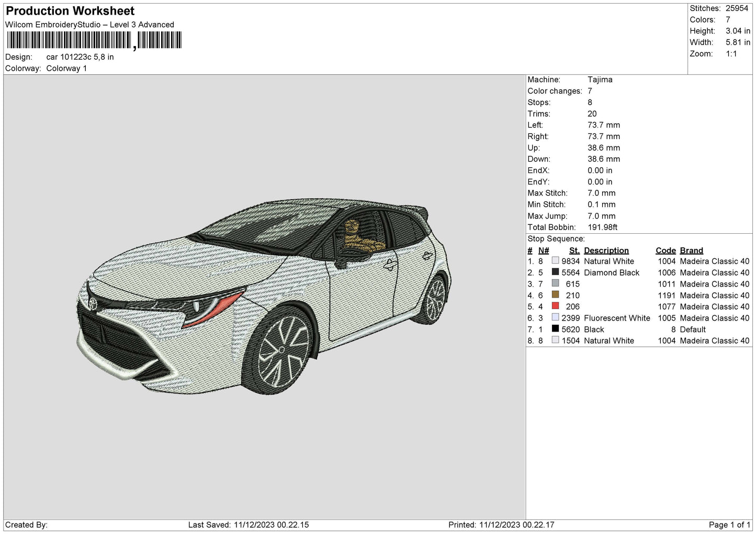The height and width of the screenshot is (534, 756).
Task: Click the 'Default' brand entry
Action: coord(693,330)
